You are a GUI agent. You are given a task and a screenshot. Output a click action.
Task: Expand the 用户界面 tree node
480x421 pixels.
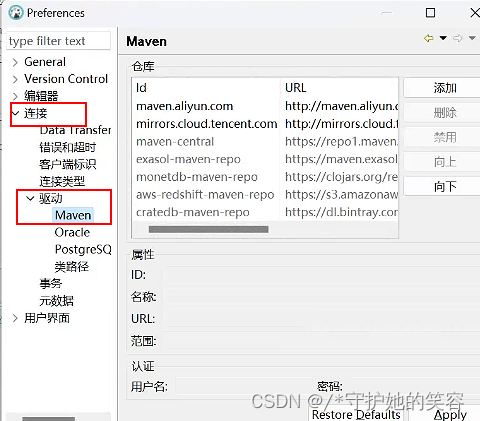pos(15,318)
